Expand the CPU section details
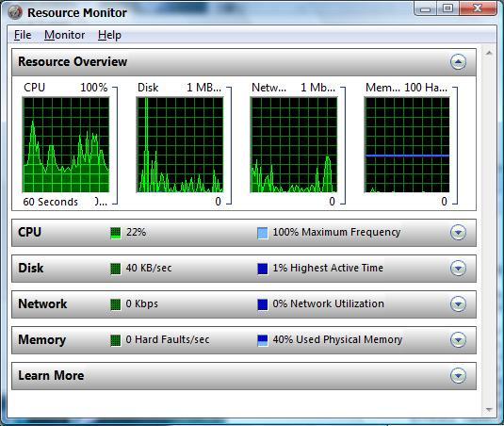This screenshot has height=426, width=504. tap(458, 232)
